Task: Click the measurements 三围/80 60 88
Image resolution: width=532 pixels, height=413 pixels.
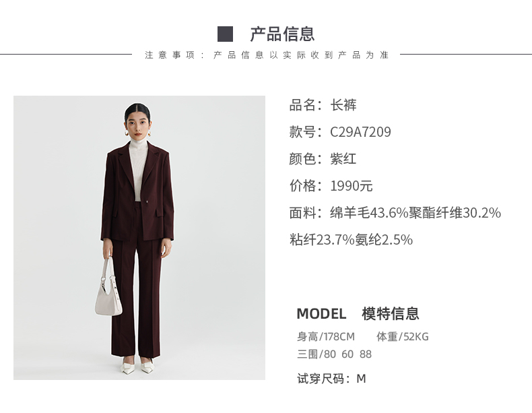Action: pyautogui.click(x=335, y=354)
